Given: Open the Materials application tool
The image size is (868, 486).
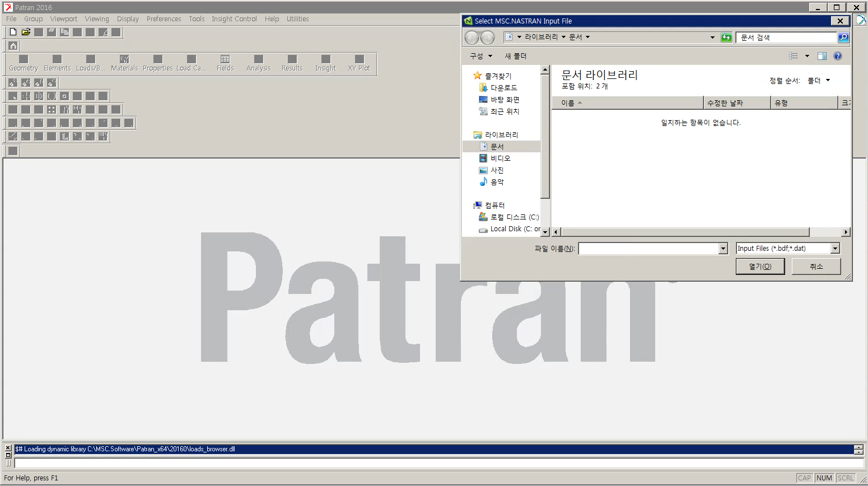Looking at the screenshot, I should pos(124,63).
